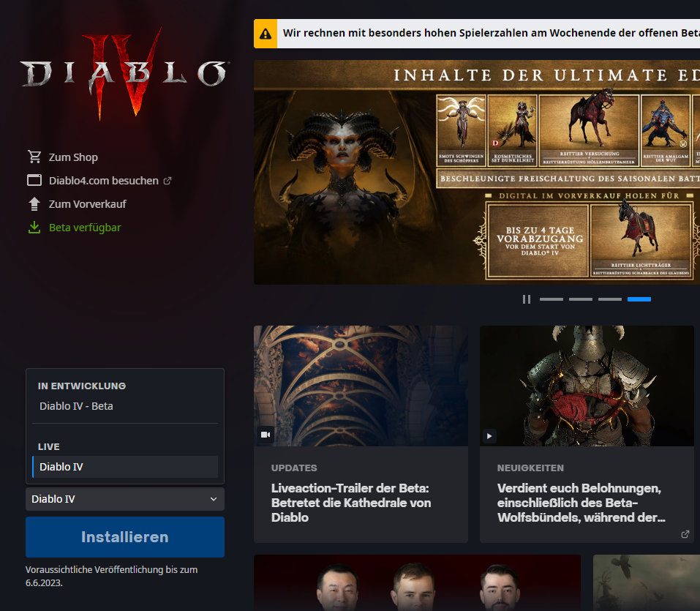Collapse the Diablo IV version dropdown
700x611 pixels.
pos(125,499)
